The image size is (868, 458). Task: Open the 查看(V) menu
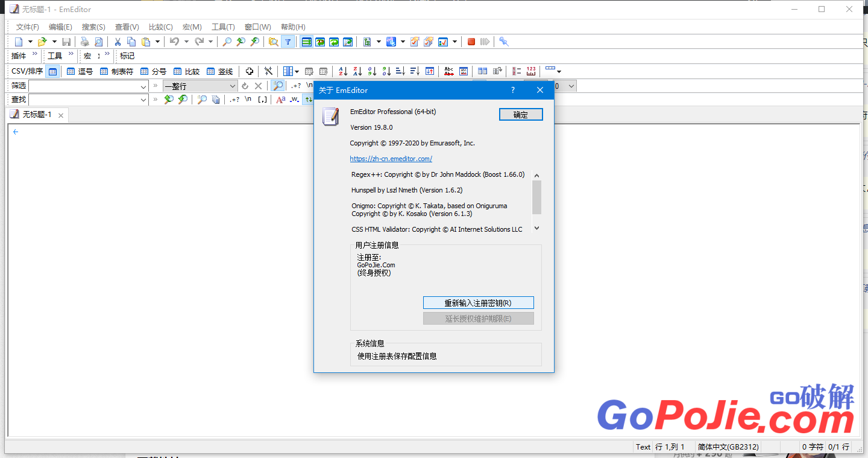(127, 27)
